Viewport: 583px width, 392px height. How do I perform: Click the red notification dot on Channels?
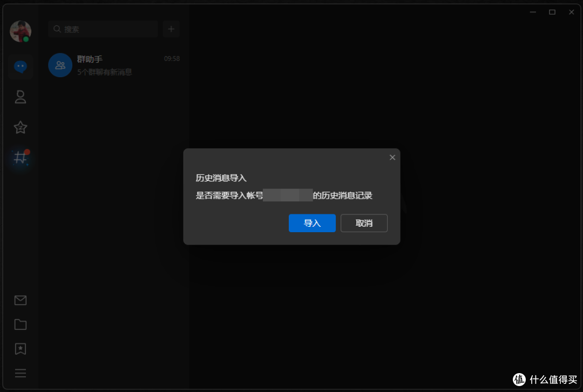click(x=27, y=152)
